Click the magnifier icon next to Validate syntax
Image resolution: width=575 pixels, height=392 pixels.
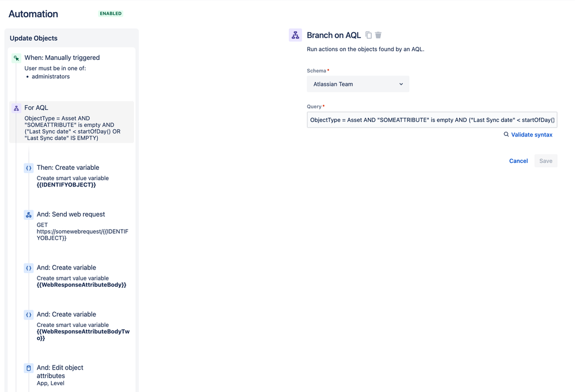pos(507,135)
